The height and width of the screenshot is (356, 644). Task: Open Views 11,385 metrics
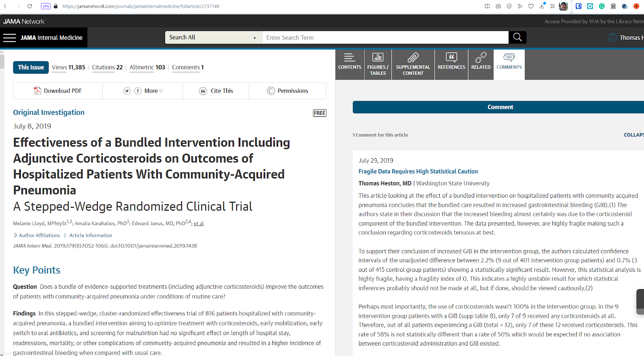click(x=68, y=67)
